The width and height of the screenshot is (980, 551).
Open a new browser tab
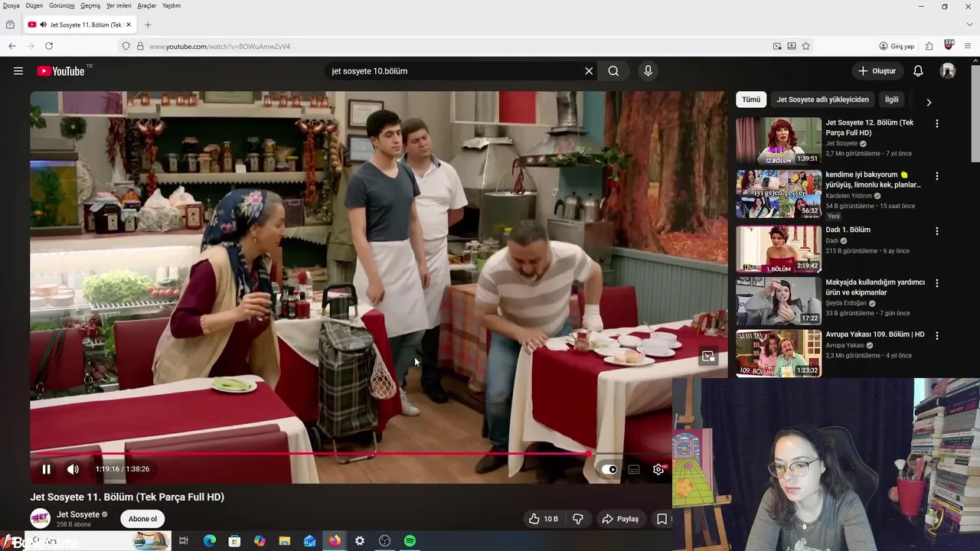click(148, 24)
